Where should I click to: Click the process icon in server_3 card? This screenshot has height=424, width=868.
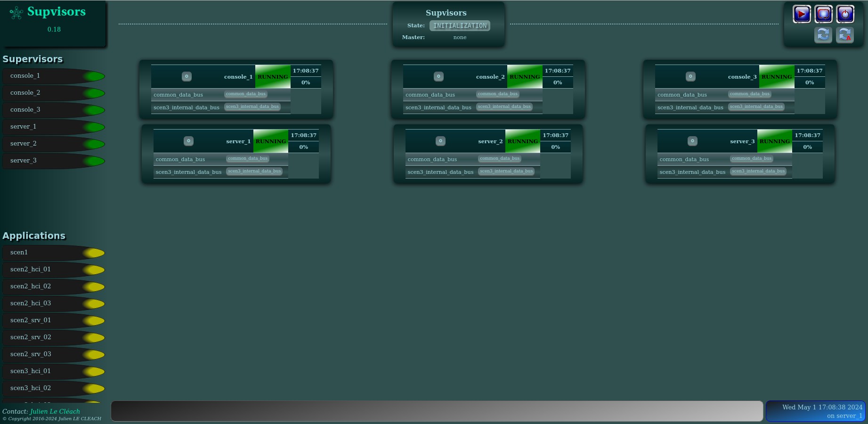point(692,141)
